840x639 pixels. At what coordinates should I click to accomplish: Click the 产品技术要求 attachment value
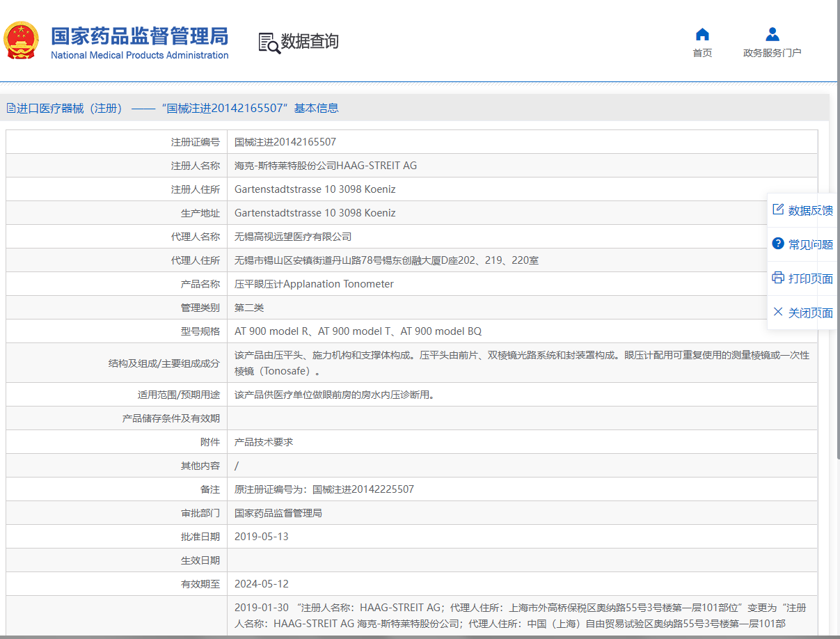(264, 442)
